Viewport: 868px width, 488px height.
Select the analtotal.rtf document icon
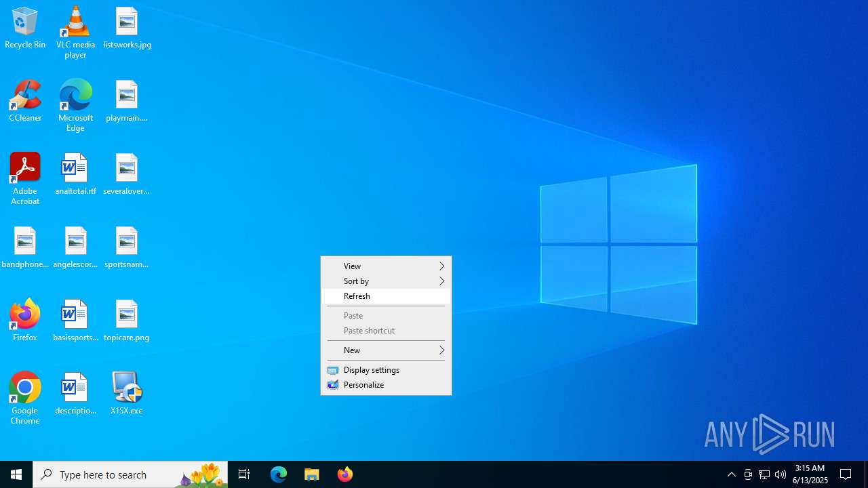pos(75,174)
